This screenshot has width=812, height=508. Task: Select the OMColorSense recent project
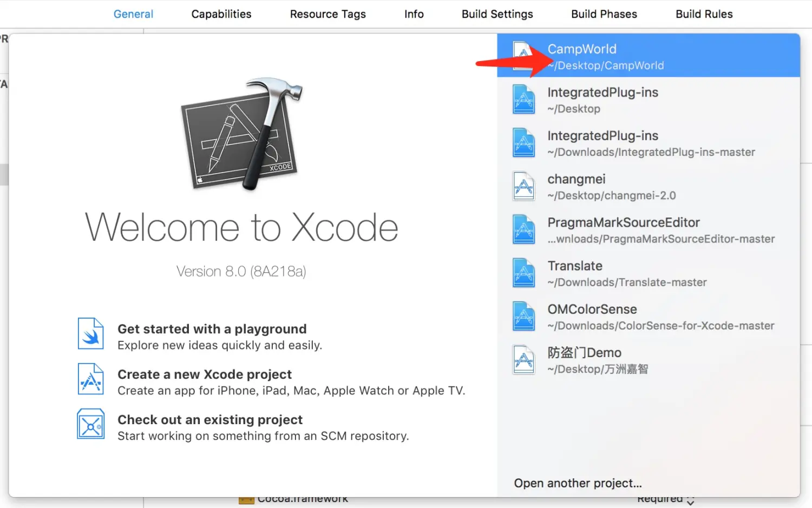coord(649,316)
